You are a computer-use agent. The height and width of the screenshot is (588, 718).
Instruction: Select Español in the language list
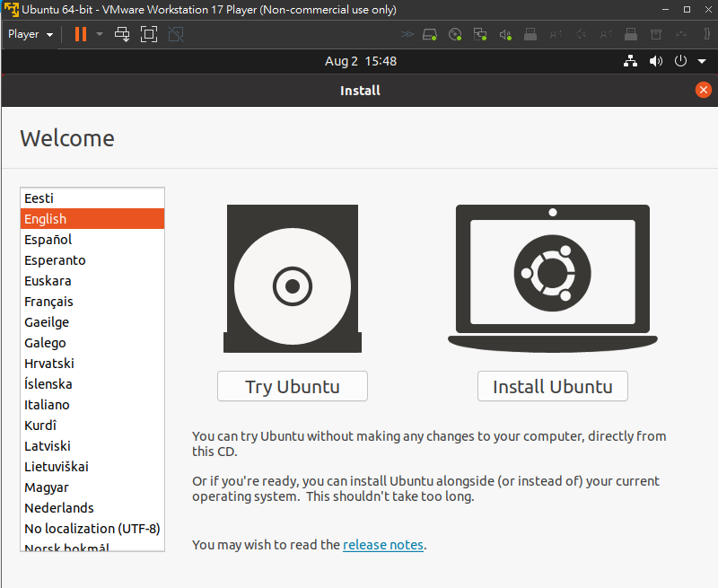pyautogui.click(x=92, y=240)
